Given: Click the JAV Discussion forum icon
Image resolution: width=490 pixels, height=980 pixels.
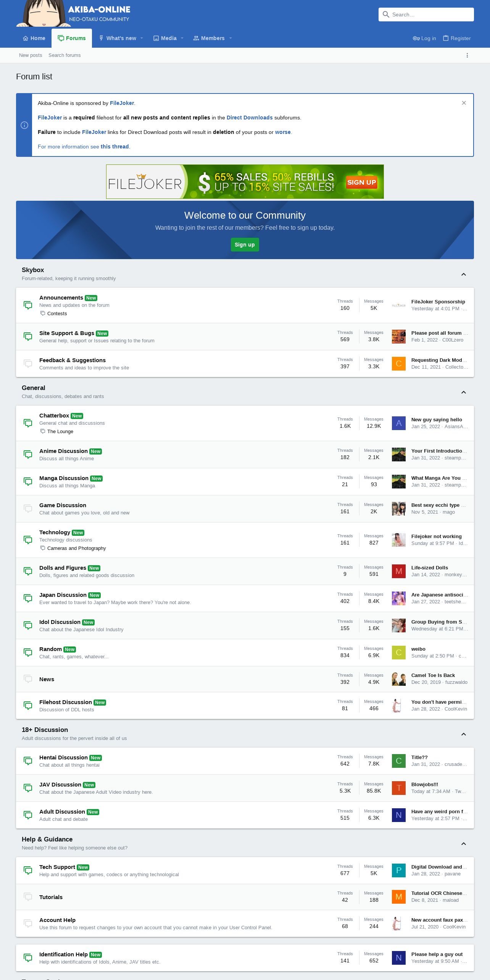Looking at the screenshot, I should tap(28, 788).
